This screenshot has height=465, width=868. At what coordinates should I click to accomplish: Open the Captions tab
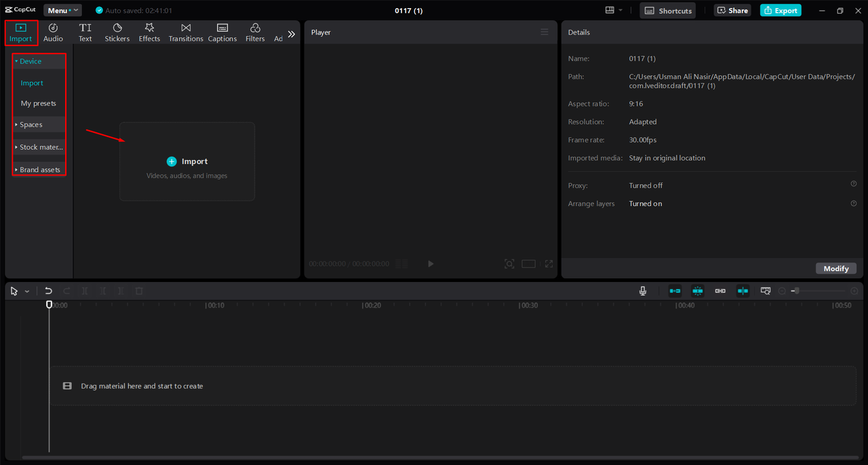click(222, 33)
